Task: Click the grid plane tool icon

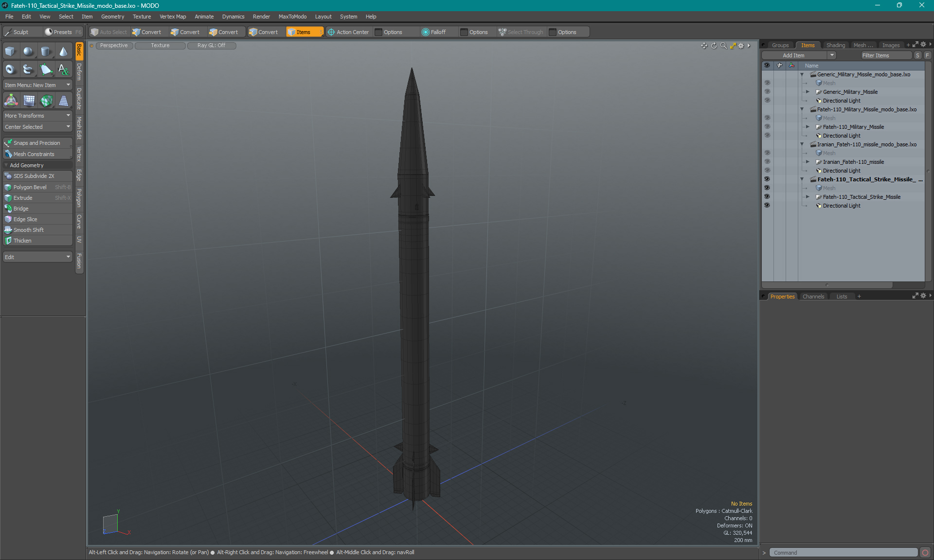Action: point(29,101)
